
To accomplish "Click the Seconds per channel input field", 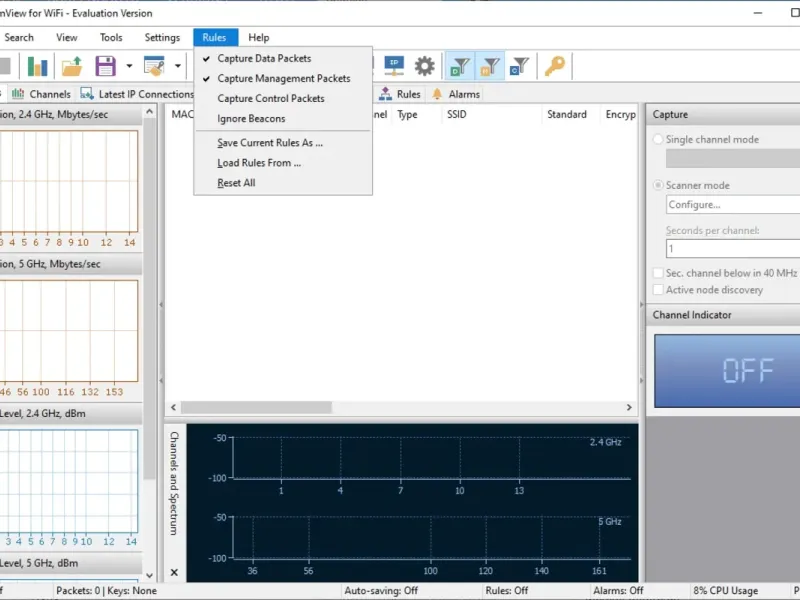I will [732, 249].
